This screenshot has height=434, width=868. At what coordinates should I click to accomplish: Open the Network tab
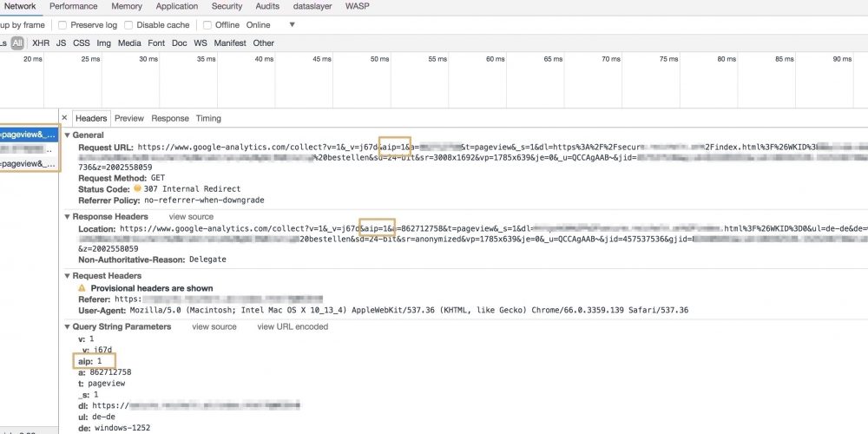20,7
